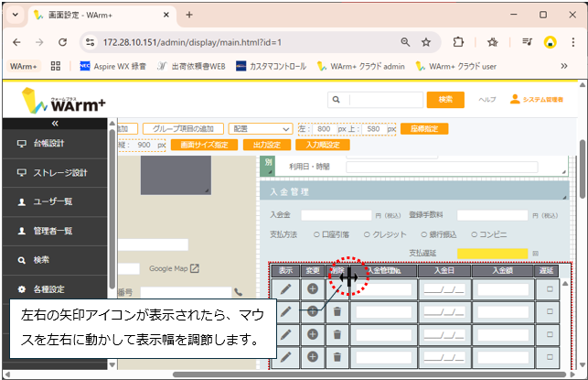Open ユーザ一覧 in the sidebar menu
The height and width of the screenshot is (380, 588).
pos(55,201)
